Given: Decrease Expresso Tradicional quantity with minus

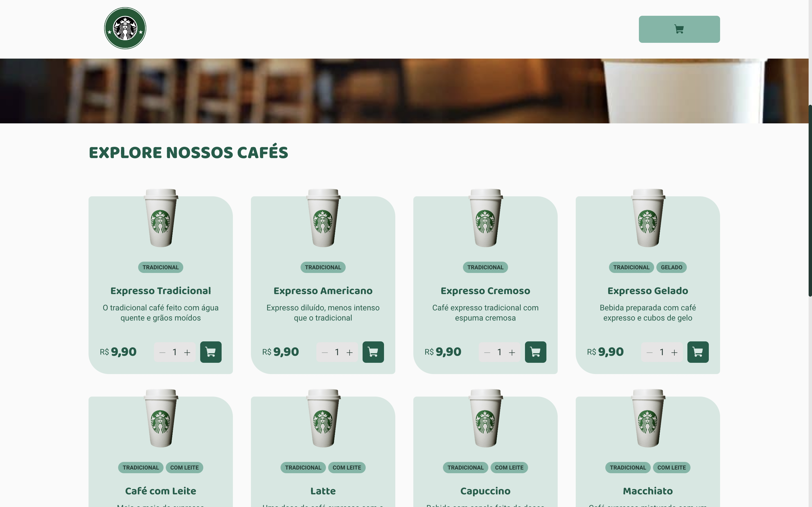Looking at the screenshot, I should click(162, 352).
